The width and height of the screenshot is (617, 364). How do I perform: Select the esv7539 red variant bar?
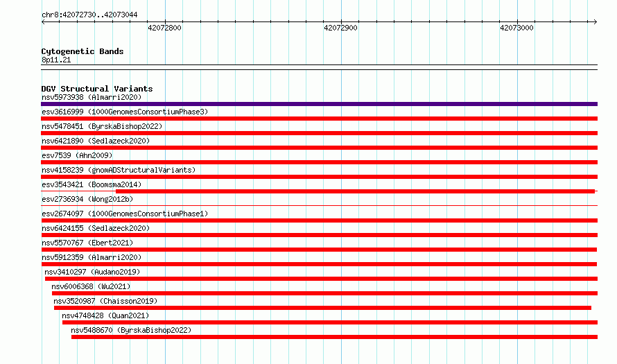[x=319, y=162]
